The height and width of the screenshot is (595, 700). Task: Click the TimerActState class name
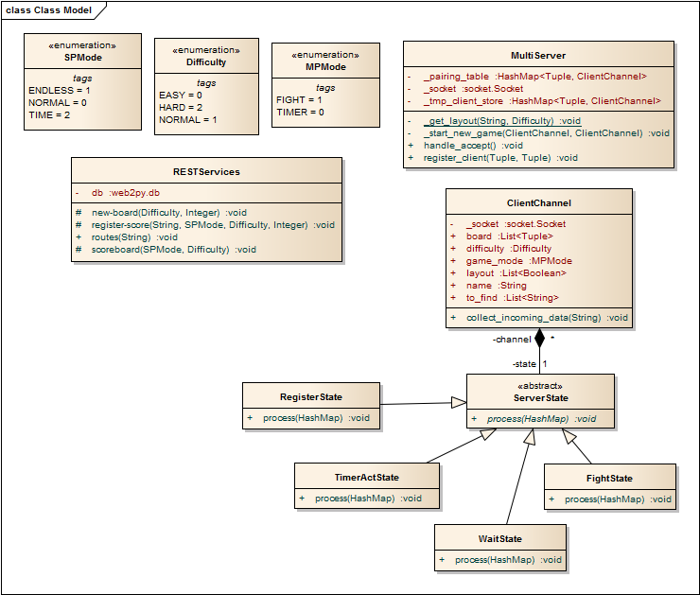click(366, 478)
